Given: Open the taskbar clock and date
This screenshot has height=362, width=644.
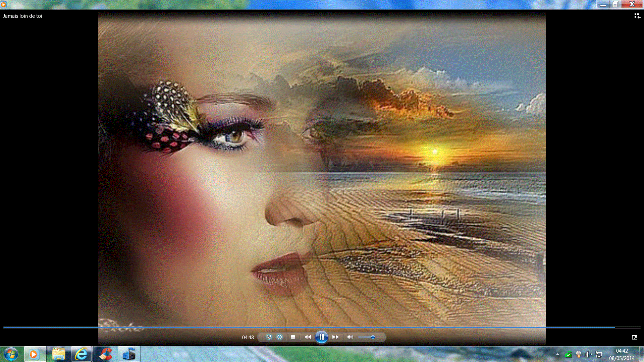Looking at the screenshot, I should pyautogui.click(x=622, y=354).
